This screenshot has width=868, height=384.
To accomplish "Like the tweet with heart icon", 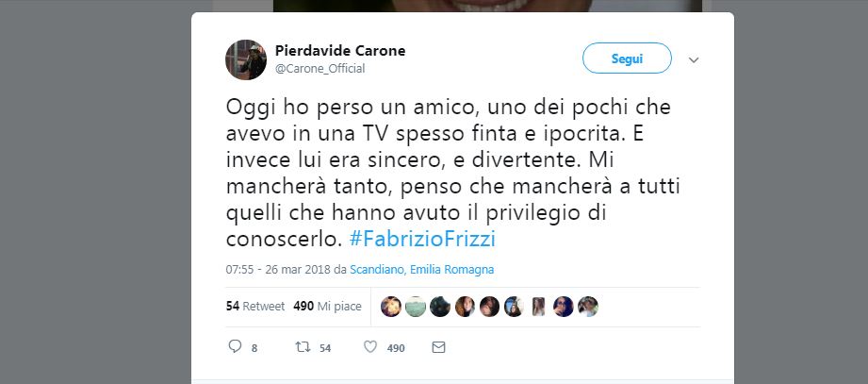I will point(370,347).
